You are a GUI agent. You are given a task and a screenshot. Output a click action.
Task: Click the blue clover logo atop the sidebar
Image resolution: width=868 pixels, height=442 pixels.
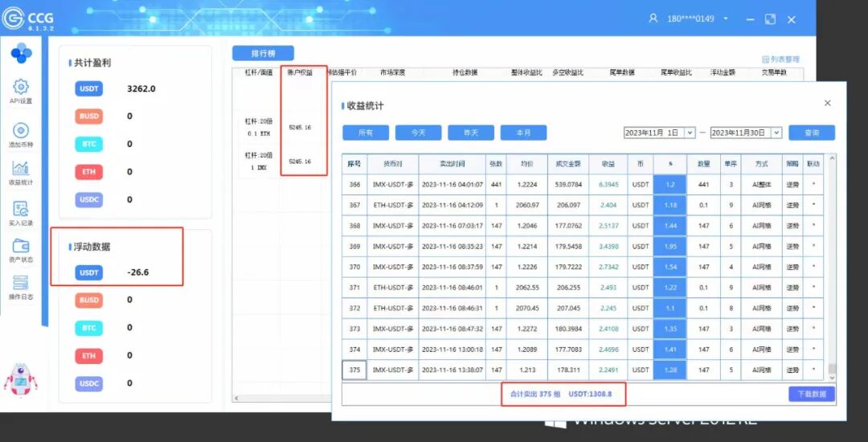pyautogui.click(x=21, y=53)
